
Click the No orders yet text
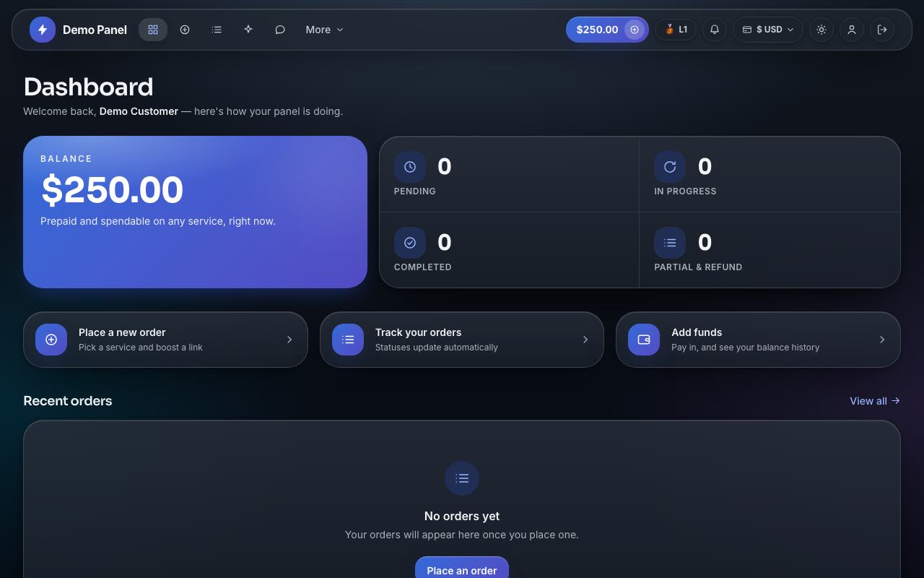[x=462, y=516]
